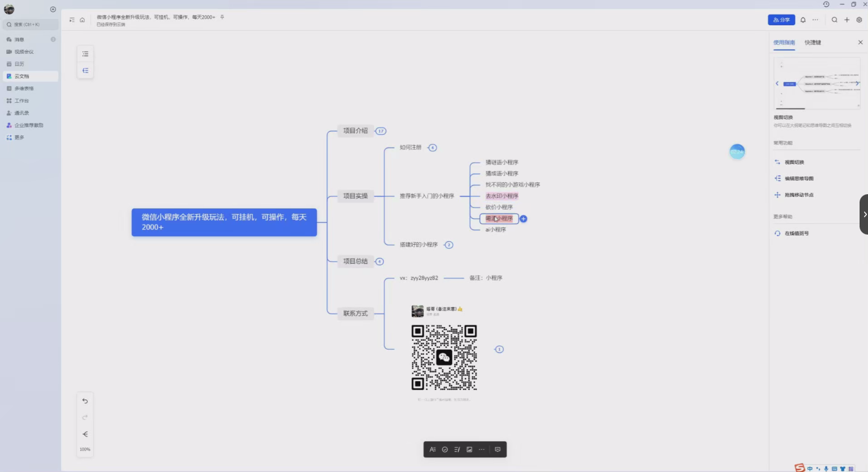Open 视频会议 in left sidebar

tap(30, 52)
